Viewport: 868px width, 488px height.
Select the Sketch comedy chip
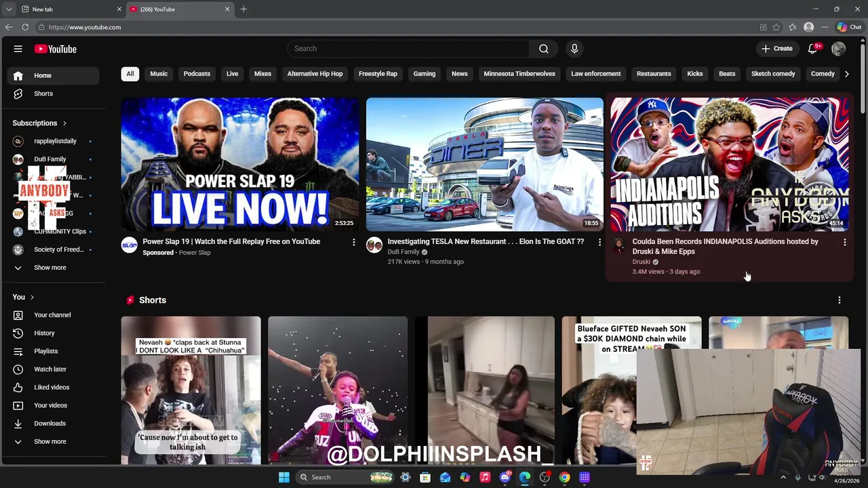[773, 74]
